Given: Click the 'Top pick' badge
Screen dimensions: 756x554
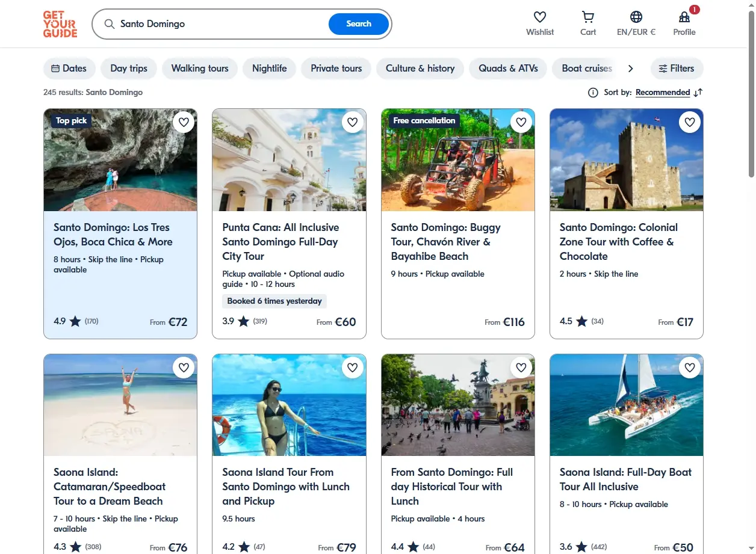Looking at the screenshot, I should pos(71,120).
